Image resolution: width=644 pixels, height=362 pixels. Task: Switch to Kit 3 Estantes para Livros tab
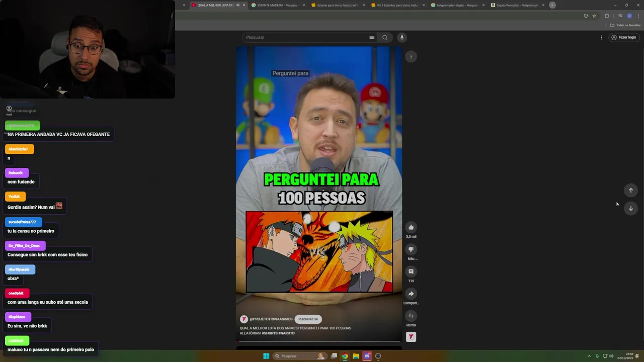397,5
